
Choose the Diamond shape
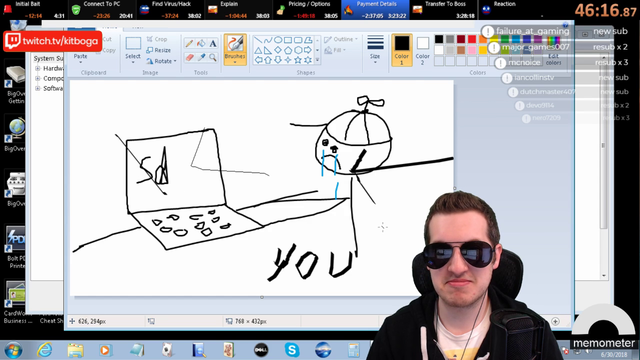point(278,50)
